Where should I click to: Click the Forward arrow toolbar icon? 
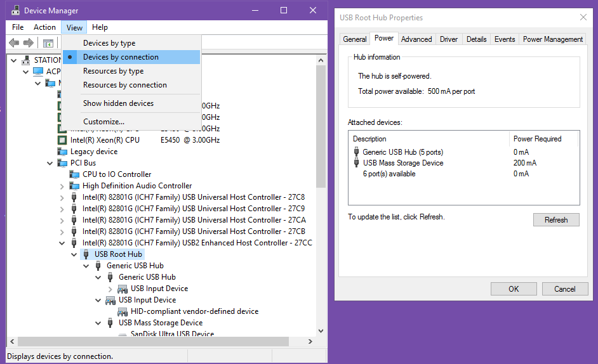tap(28, 42)
